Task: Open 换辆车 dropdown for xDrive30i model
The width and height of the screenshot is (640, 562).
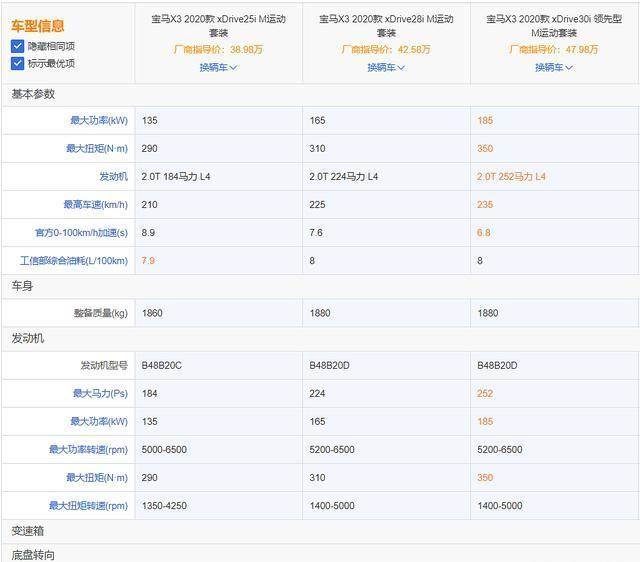Action: [554, 67]
